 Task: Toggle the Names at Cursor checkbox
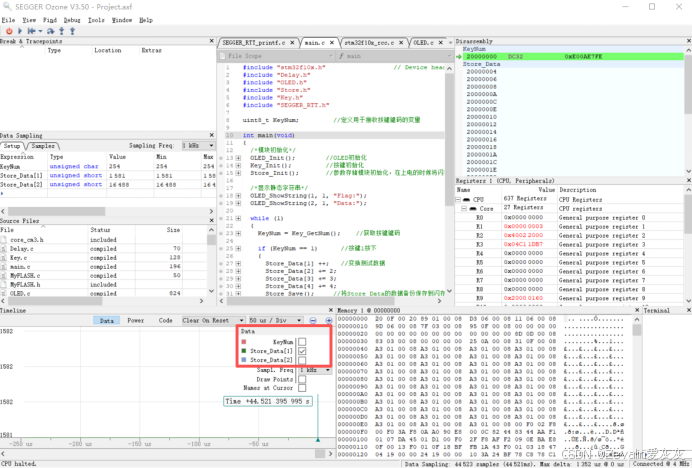click(302, 388)
